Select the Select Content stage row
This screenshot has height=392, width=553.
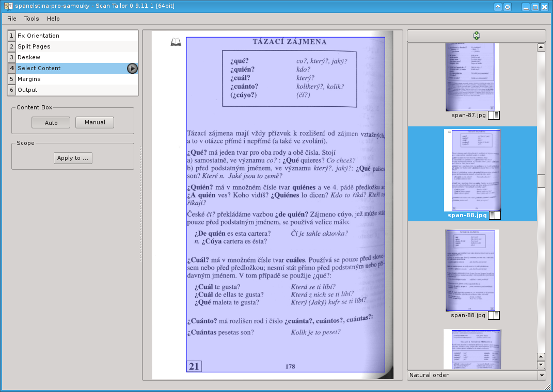point(73,68)
